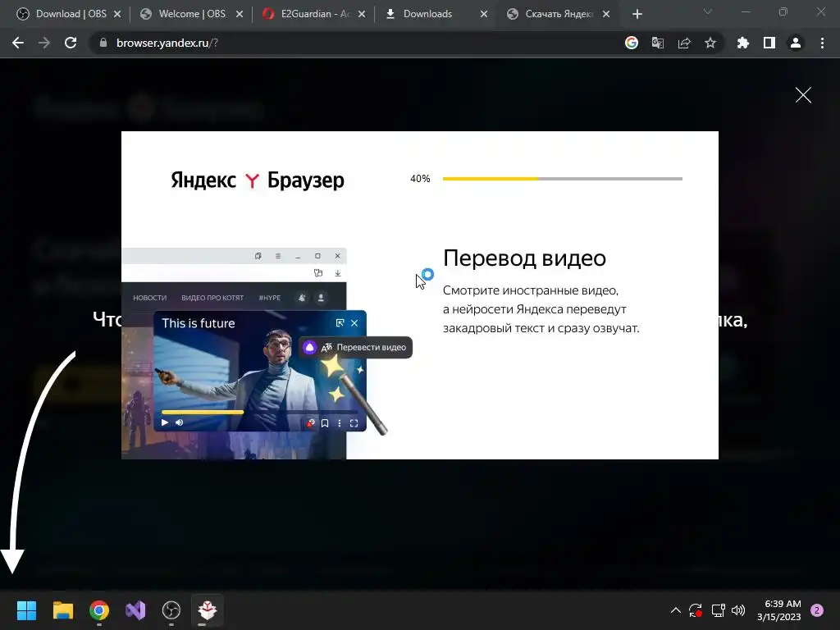Click the Перевести видео button in illustration
840x630 pixels.
(x=356, y=347)
